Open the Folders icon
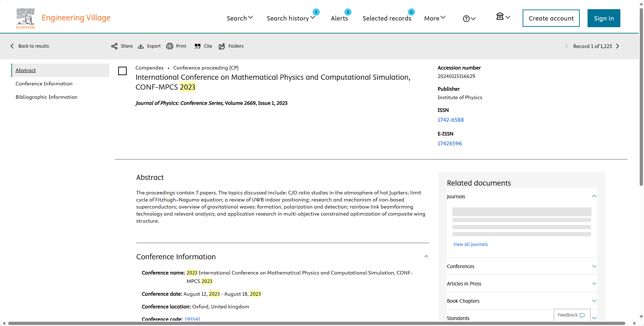 point(222,46)
